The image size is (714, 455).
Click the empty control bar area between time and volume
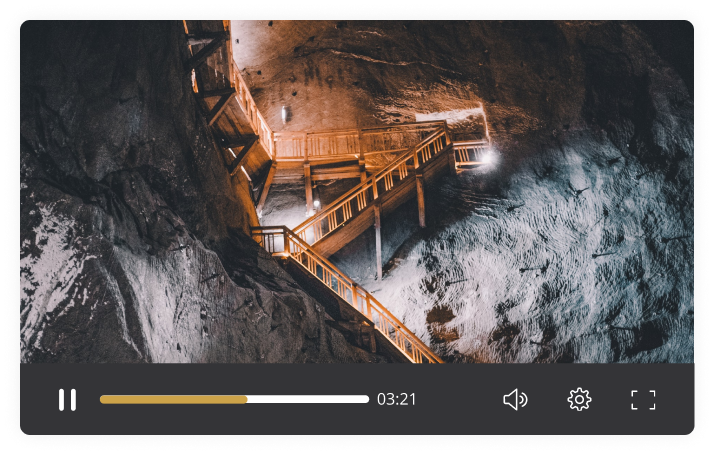[458, 400]
